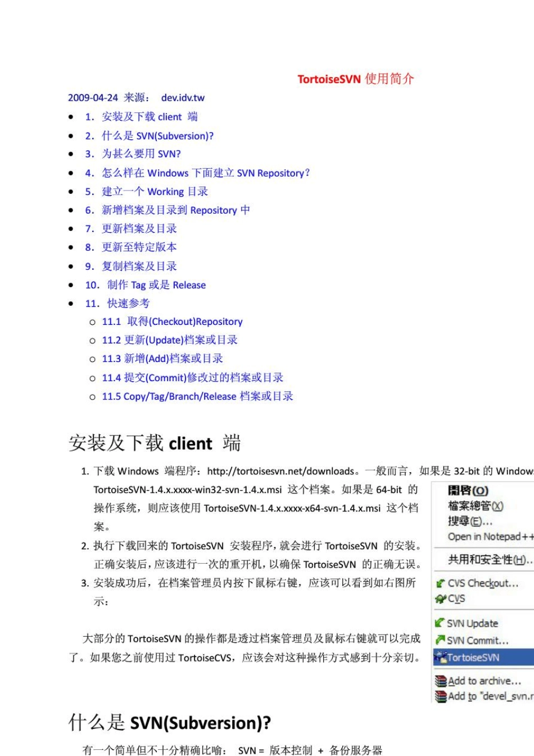
Task: Open link '9. 复制档案及目录'
Action: tap(130, 266)
